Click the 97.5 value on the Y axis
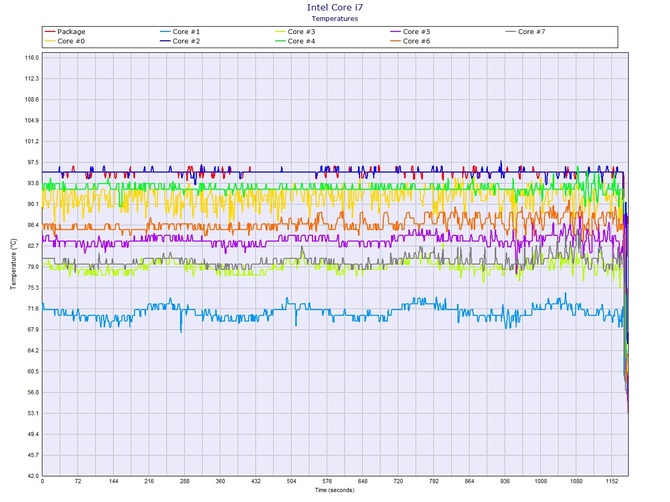Screen dimensions: 670x502 click(x=33, y=162)
